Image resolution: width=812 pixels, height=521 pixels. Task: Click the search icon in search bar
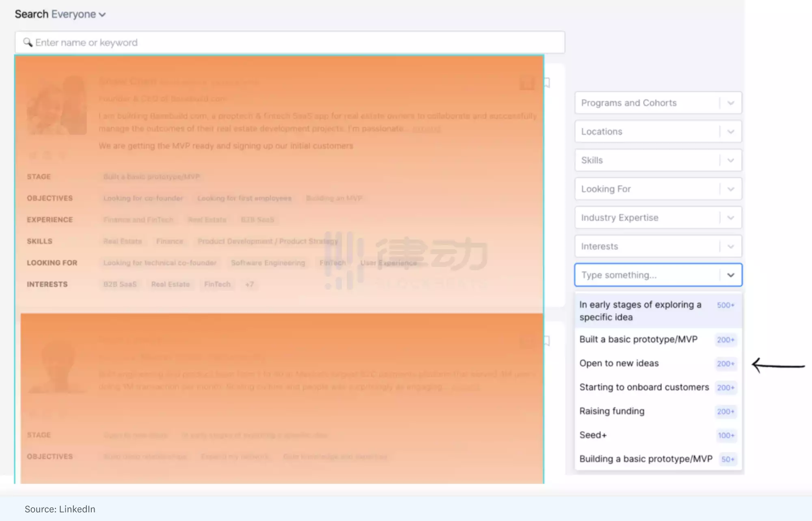click(x=28, y=42)
